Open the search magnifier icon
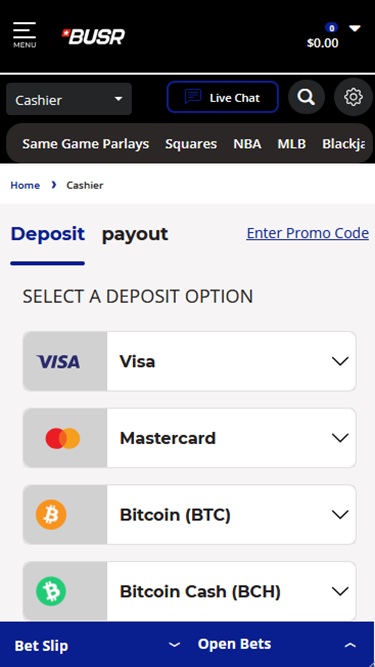This screenshot has width=375, height=667. 306,97
